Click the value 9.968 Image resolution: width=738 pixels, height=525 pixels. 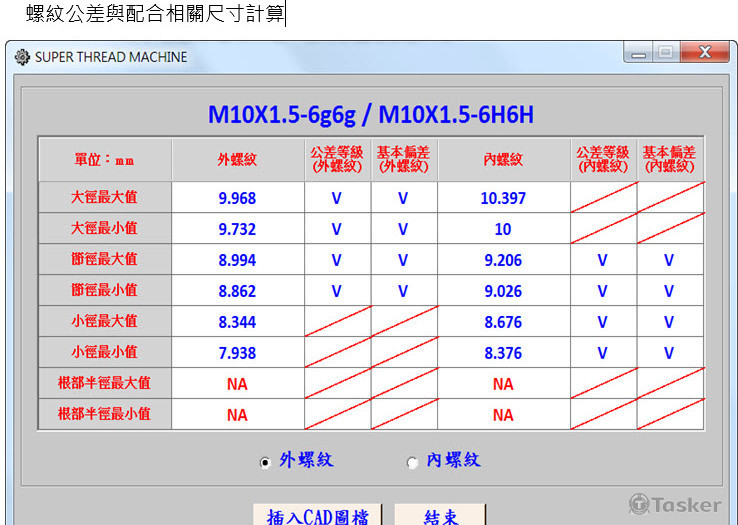click(237, 198)
